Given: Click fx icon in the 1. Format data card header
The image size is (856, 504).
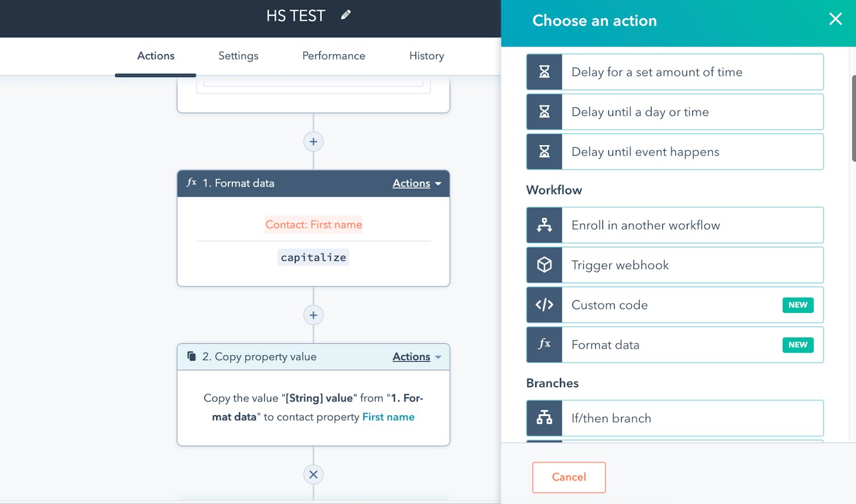Looking at the screenshot, I should coord(192,183).
